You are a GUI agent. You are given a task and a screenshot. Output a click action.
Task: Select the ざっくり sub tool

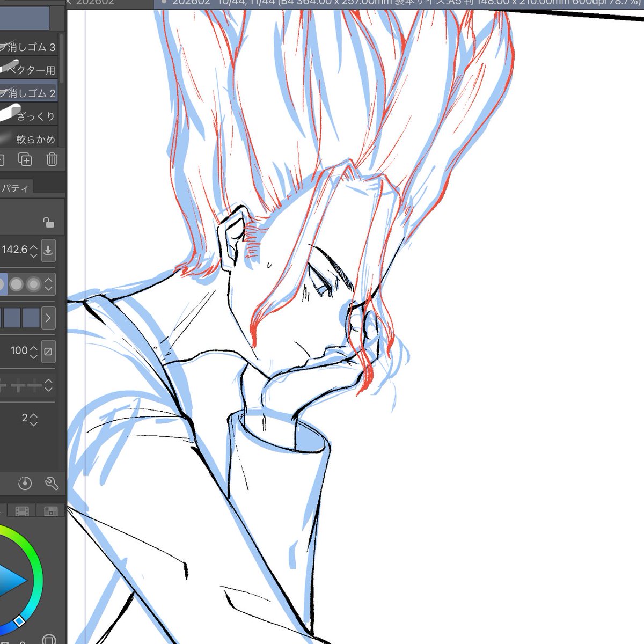click(x=29, y=116)
